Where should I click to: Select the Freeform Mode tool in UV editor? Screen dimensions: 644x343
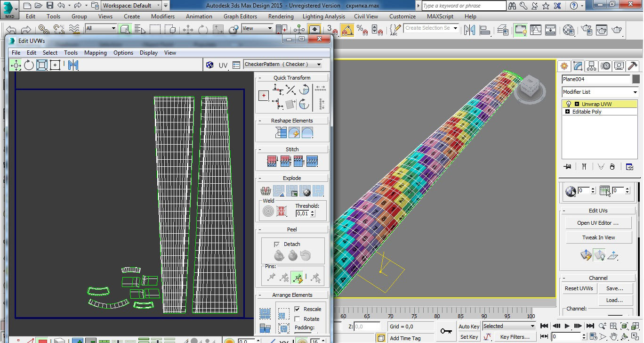point(55,65)
